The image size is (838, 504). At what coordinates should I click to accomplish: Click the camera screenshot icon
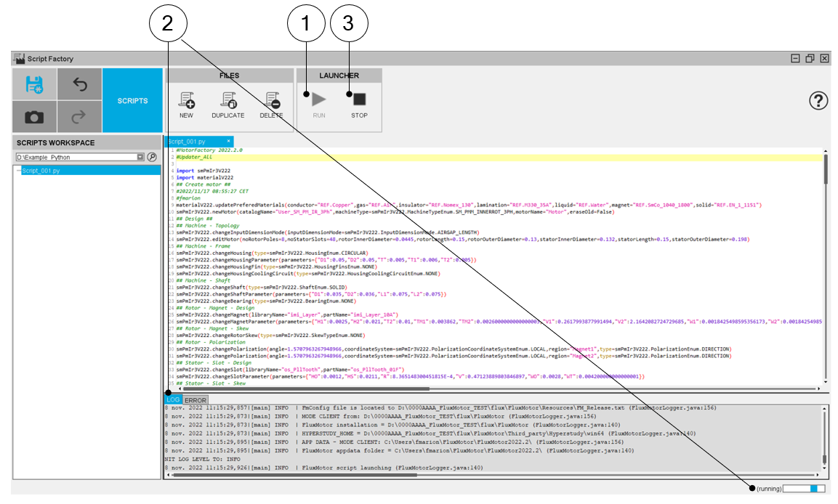click(x=34, y=117)
